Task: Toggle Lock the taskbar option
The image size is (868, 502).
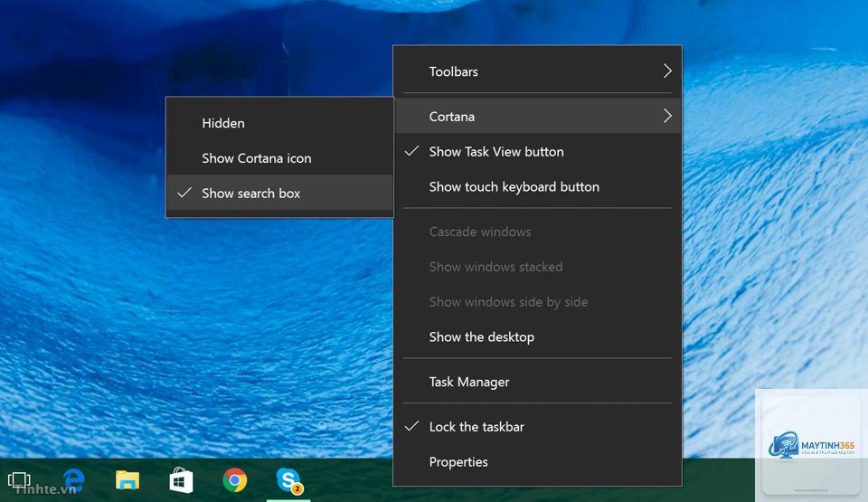Action: point(537,427)
